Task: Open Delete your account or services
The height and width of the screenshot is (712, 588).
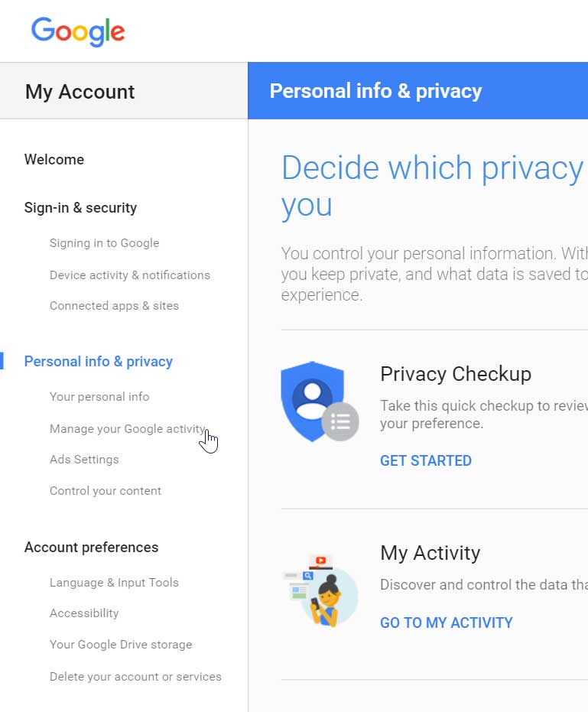Action: click(x=135, y=676)
